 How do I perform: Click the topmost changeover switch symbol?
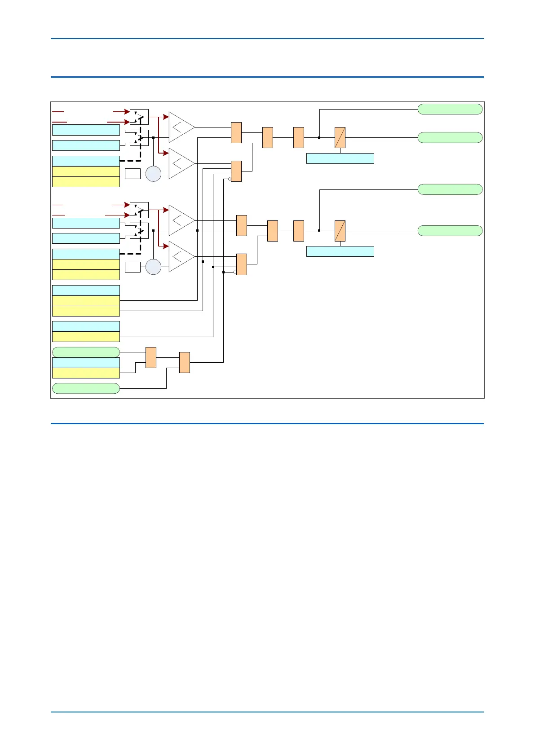[x=139, y=117]
